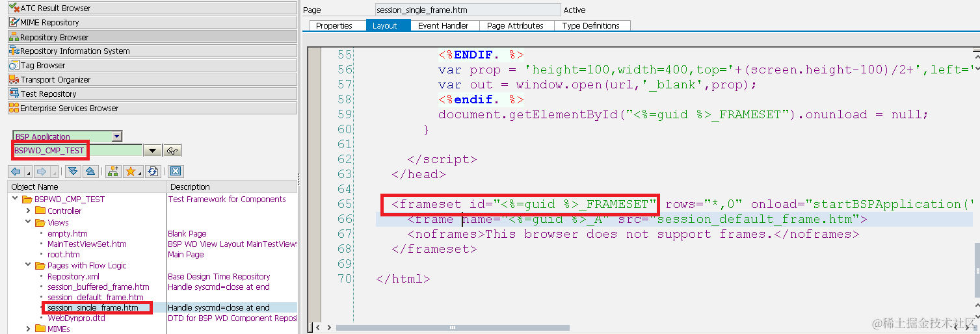980x334 pixels.
Task: Select empty.htm in the tree
Action: pyautogui.click(x=67, y=233)
